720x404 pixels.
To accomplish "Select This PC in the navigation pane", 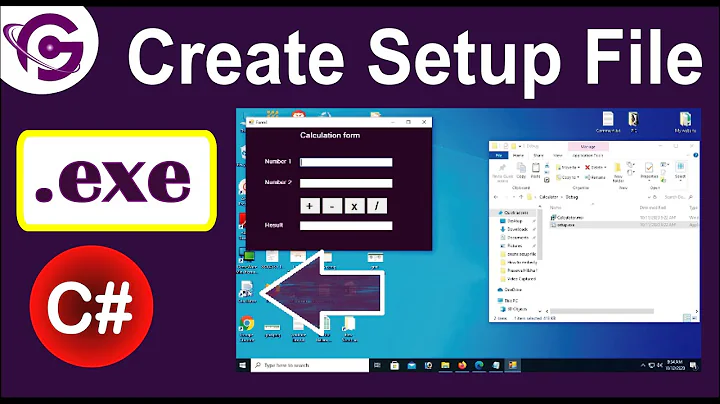I will (x=507, y=301).
